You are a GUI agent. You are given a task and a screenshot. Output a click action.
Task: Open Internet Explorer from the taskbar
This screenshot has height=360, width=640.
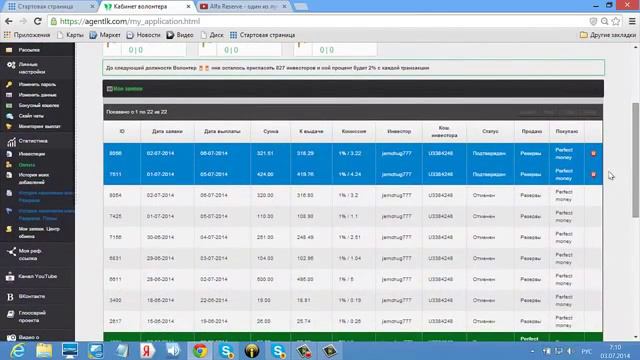tap(18, 351)
